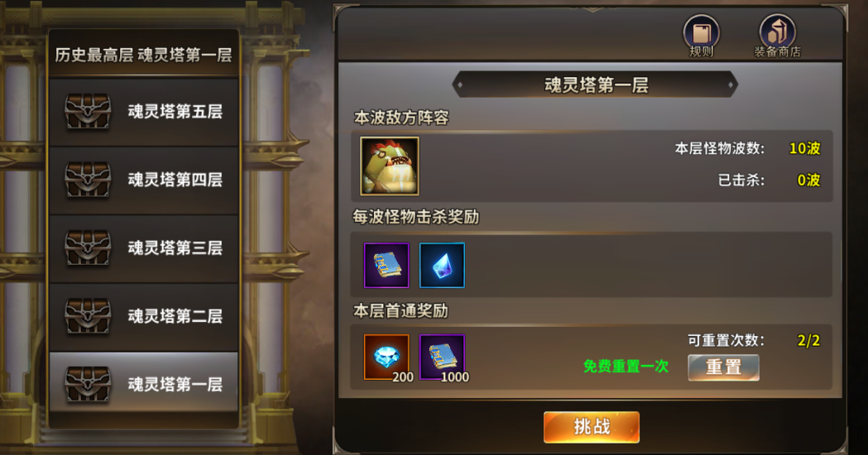Tap the chest icon for 魂灵塔第五层

tap(88, 111)
